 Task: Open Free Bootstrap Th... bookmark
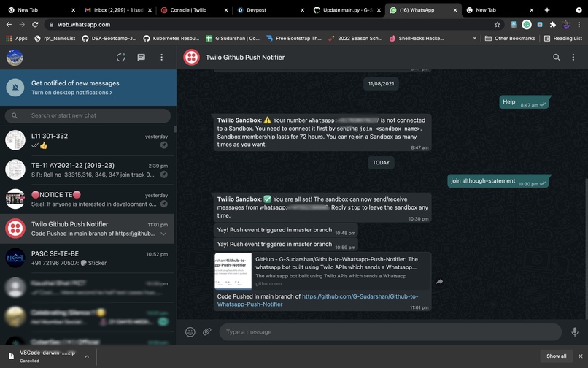tap(293, 38)
